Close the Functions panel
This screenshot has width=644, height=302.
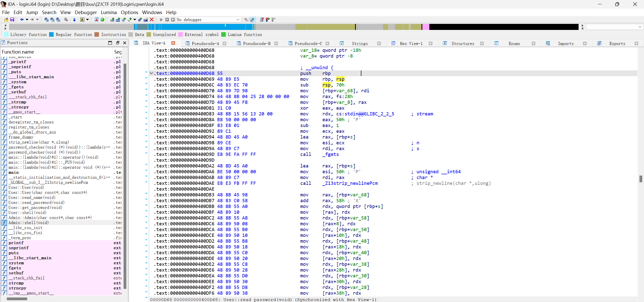[125, 43]
